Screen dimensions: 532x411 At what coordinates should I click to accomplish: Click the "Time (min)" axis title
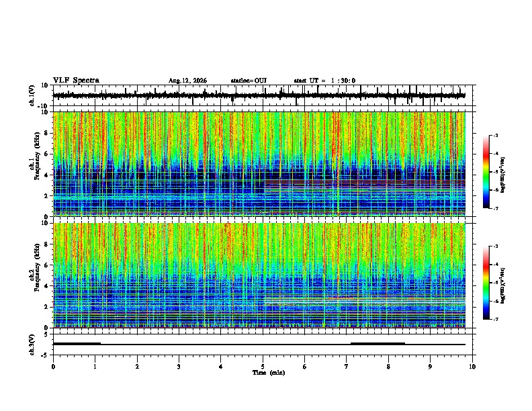269,373
